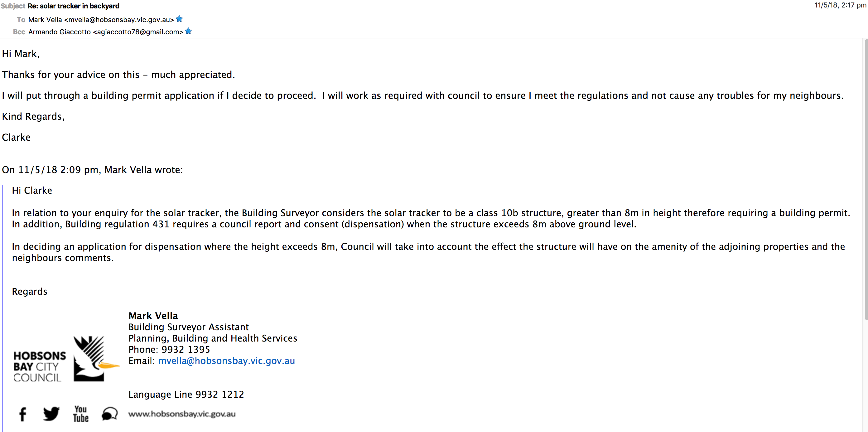Open the YouTube icon in signature
Viewport: 868px width, 432px height.
pos(81,414)
